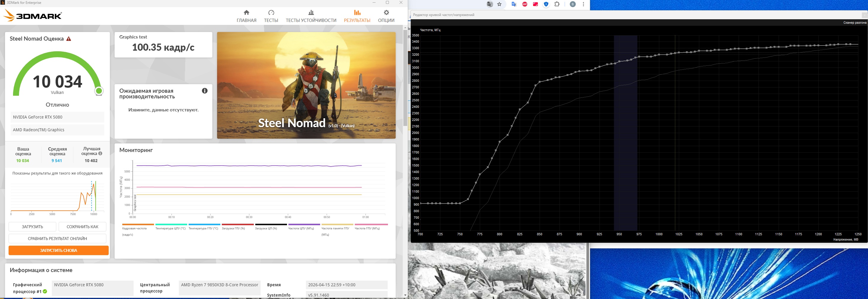Click the 100.35 кадр/с Graphics test result
The width and height of the screenshot is (868, 299).
point(163,47)
